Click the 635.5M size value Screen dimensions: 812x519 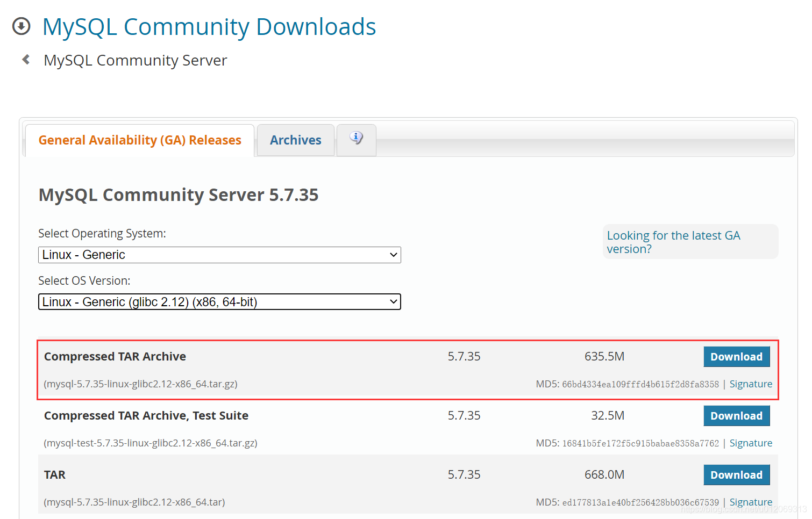click(x=604, y=357)
